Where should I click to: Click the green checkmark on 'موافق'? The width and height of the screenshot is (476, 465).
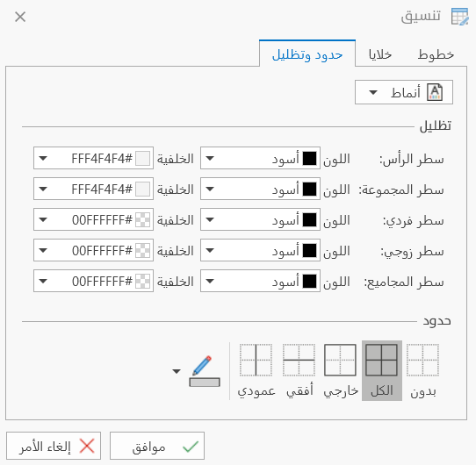click(x=191, y=447)
